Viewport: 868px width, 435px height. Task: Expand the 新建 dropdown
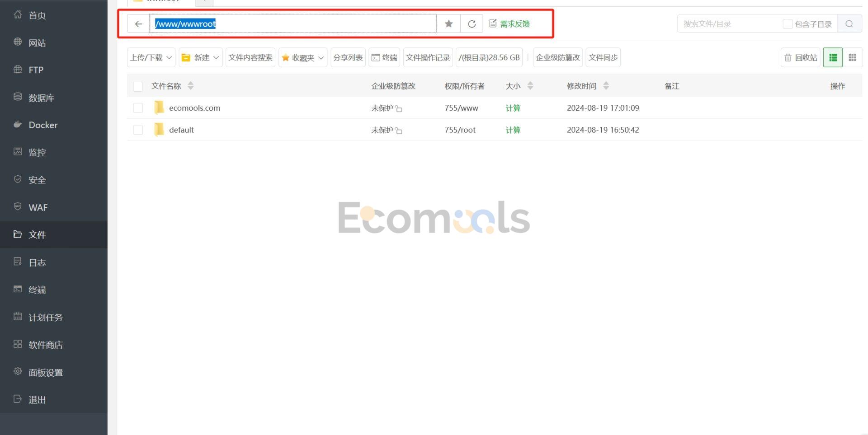pos(200,57)
